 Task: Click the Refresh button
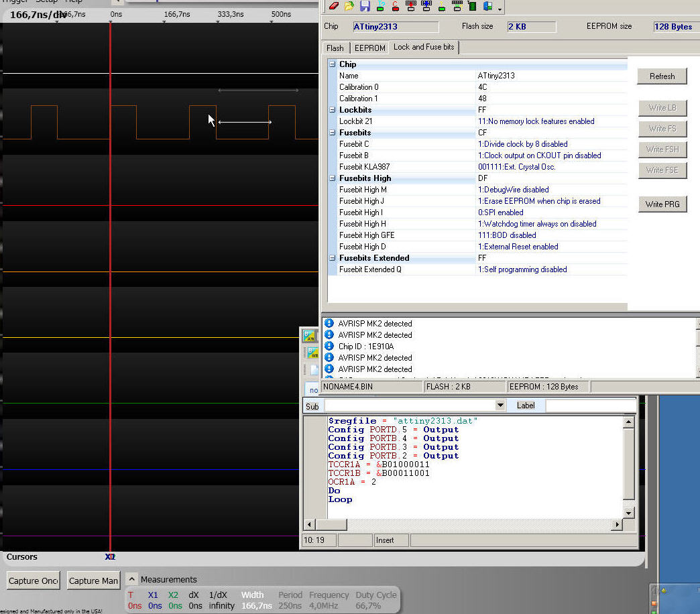tap(662, 76)
